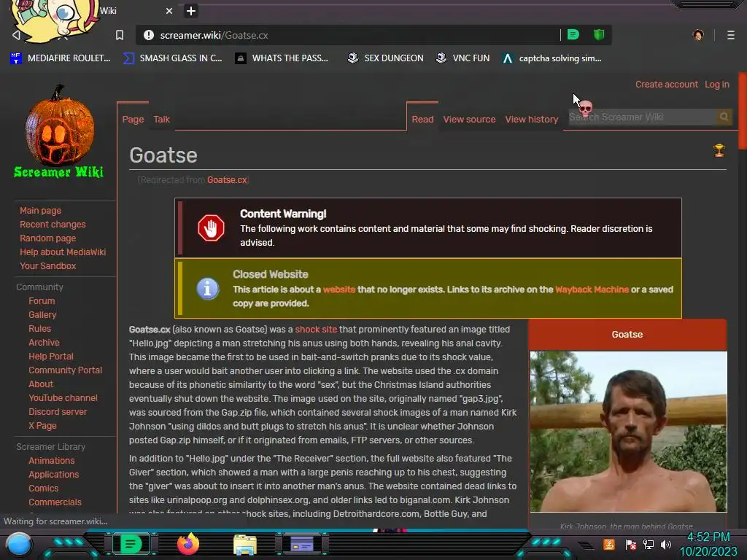Open the website link in closed notice
The width and height of the screenshot is (747, 560).
tap(339, 289)
